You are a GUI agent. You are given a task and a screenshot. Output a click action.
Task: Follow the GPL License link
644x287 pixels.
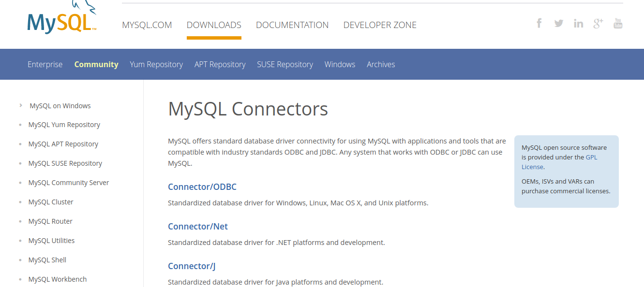point(559,162)
